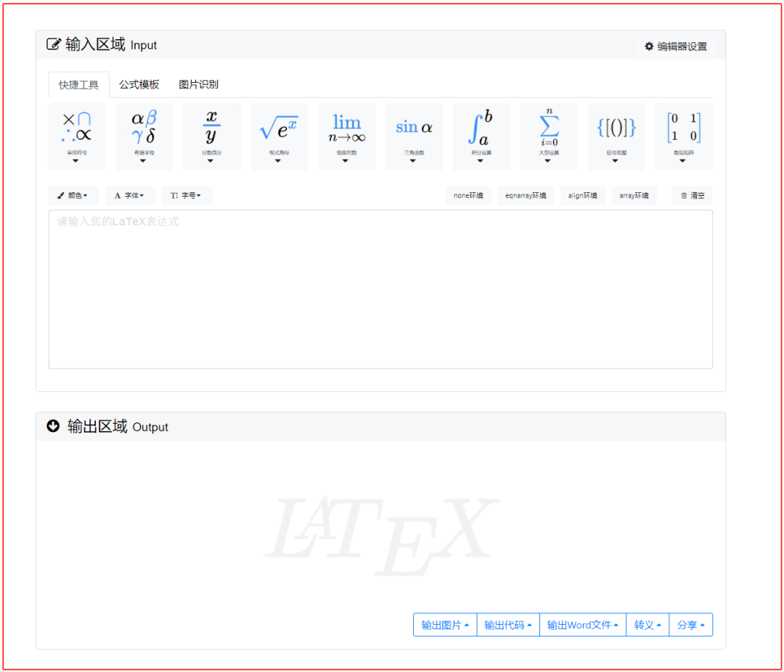Open the common symbols (常用符号) palette
Image resolution: width=784 pixels, height=672 pixels.
coord(76,136)
